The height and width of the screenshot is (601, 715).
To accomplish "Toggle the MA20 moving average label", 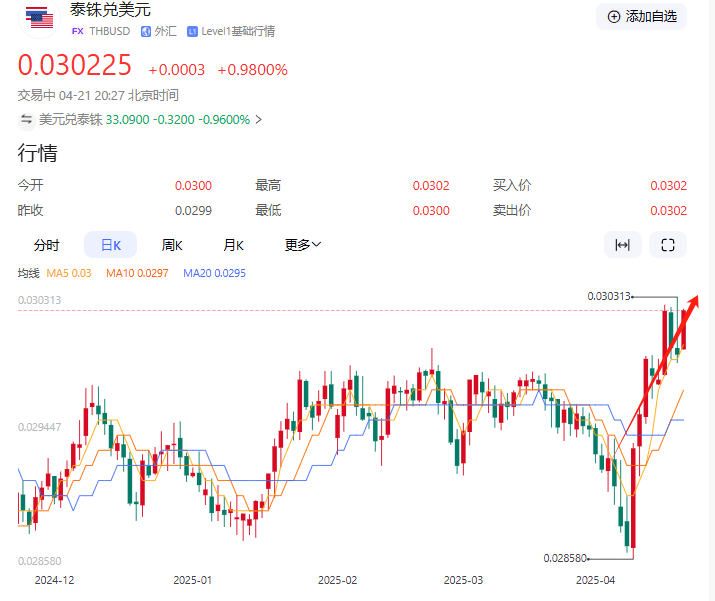I will [214, 273].
